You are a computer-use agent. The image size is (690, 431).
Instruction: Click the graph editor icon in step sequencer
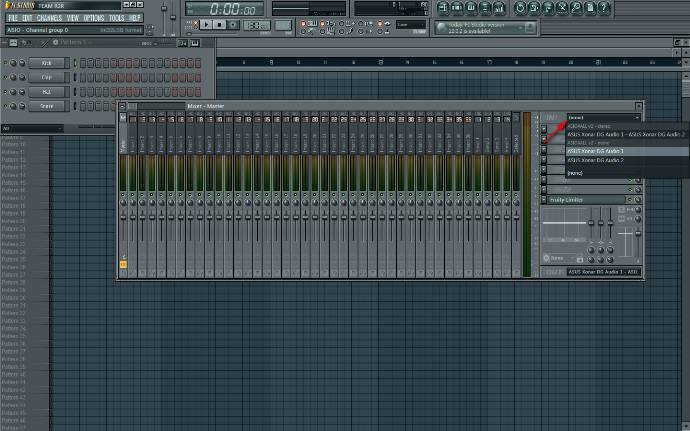[182, 43]
